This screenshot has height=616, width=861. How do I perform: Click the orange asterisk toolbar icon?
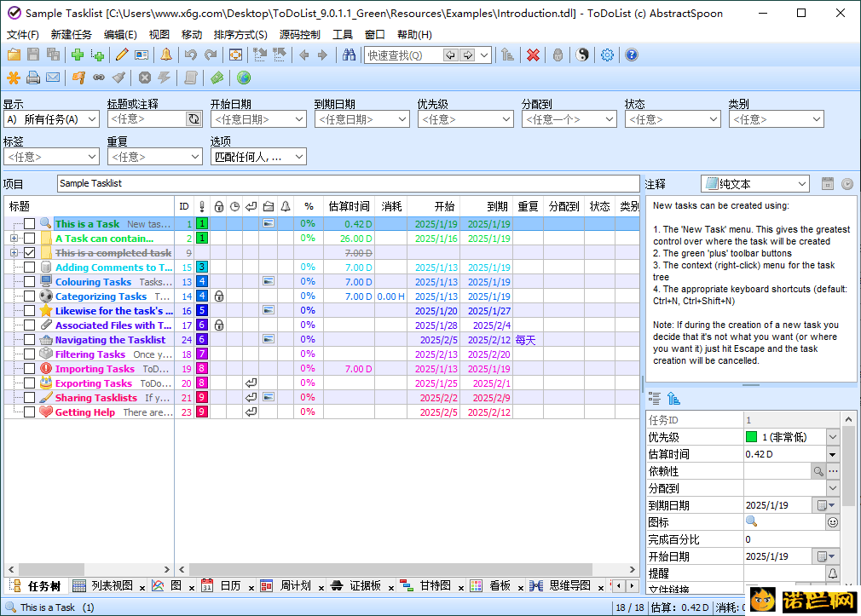(x=14, y=78)
